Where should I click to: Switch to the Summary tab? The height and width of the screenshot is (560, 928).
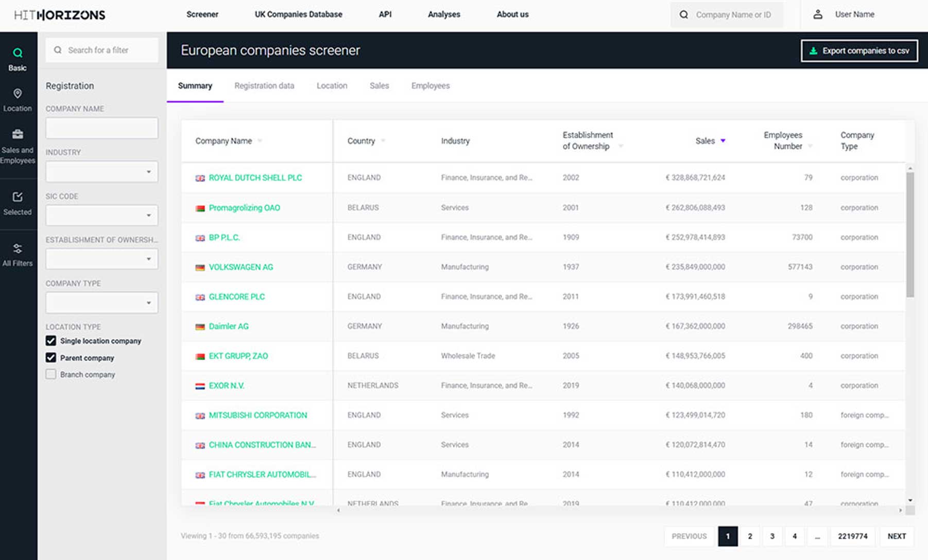[x=195, y=85]
